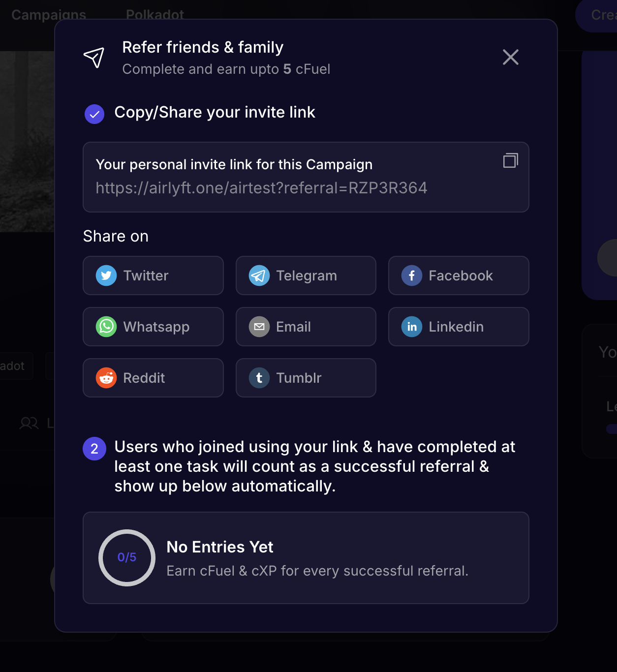This screenshot has height=672, width=617.
Task: Close the Refer friends & family dialog
Action: tap(511, 57)
